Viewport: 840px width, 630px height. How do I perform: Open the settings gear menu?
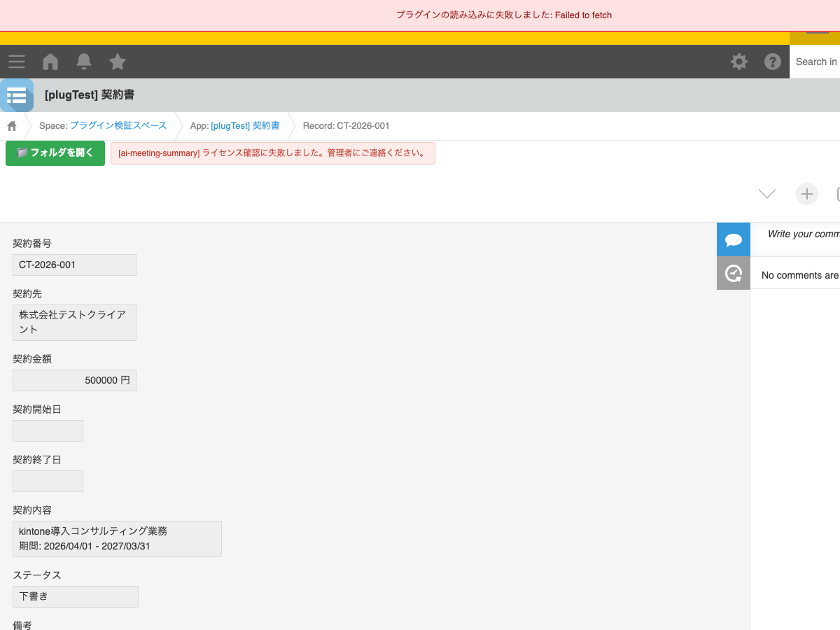[739, 62]
